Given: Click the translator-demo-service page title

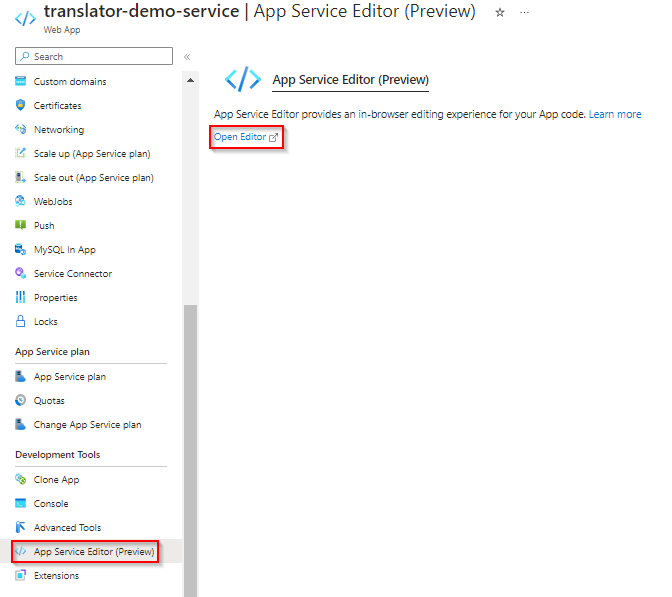Looking at the screenshot, I should tap(141, 11).
